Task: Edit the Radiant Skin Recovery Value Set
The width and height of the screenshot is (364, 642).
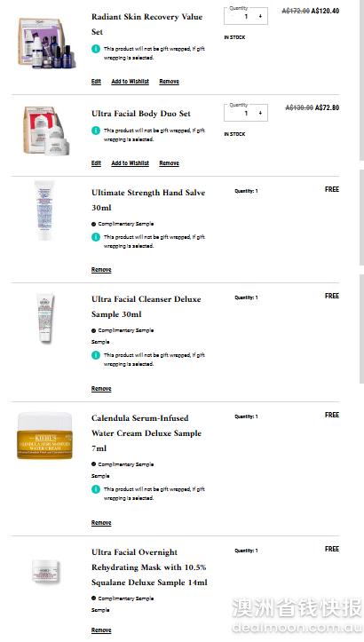Action: (96, 82)
